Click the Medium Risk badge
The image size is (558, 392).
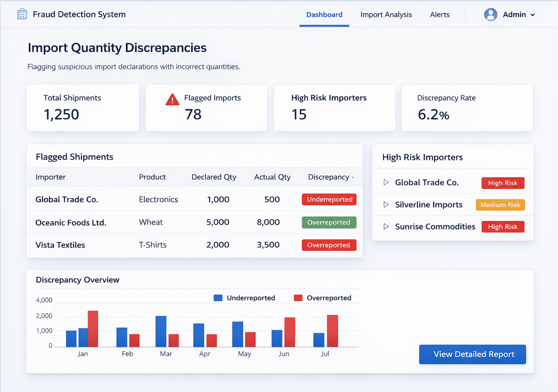pyautogui.click(x=500, y=205)
